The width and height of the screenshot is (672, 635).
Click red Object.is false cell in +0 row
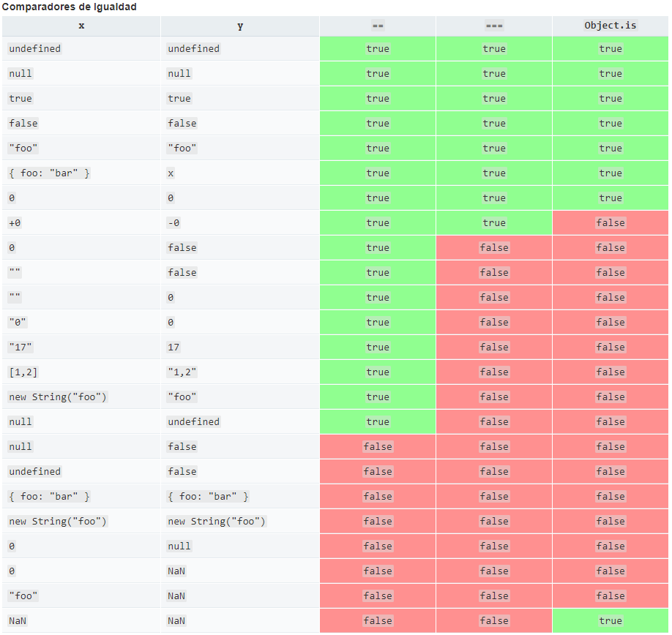coord(611,223)
